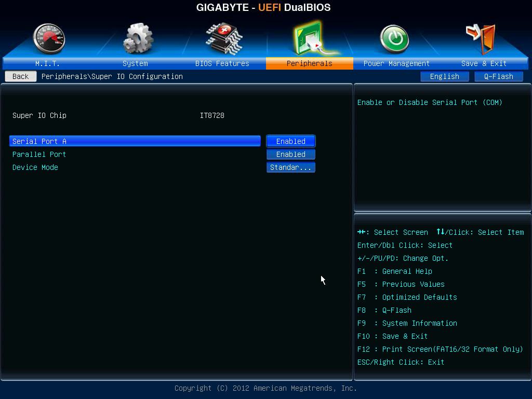Click the 'Enter/Dbl Click: Select' line
This screenshot has width=532, height=399.
tap(405, 245)
